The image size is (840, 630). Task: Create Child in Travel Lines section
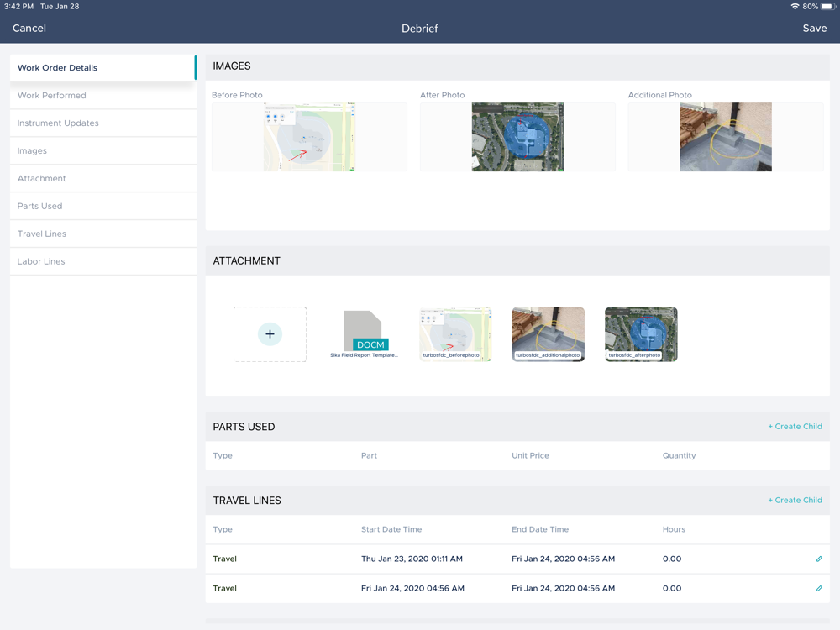click(x=795, y=501)
